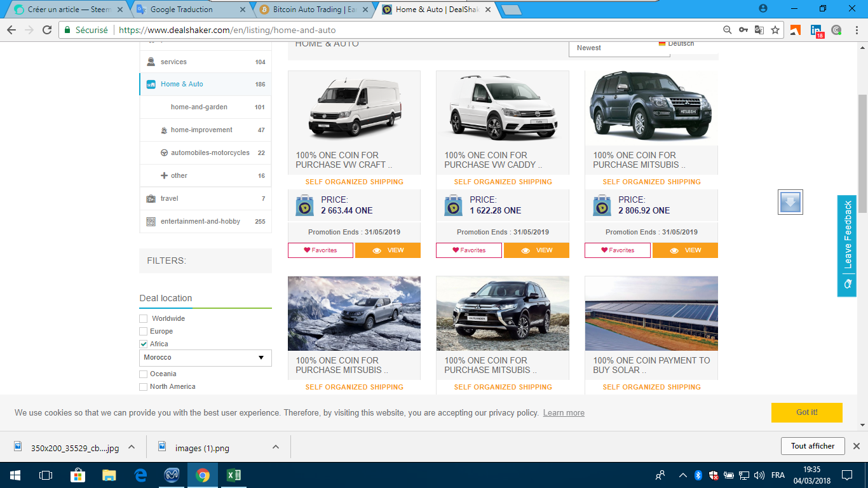Open the Google Translate page icon
The height and width of the screenshot is (488, 868).
[x=759, y=30]
